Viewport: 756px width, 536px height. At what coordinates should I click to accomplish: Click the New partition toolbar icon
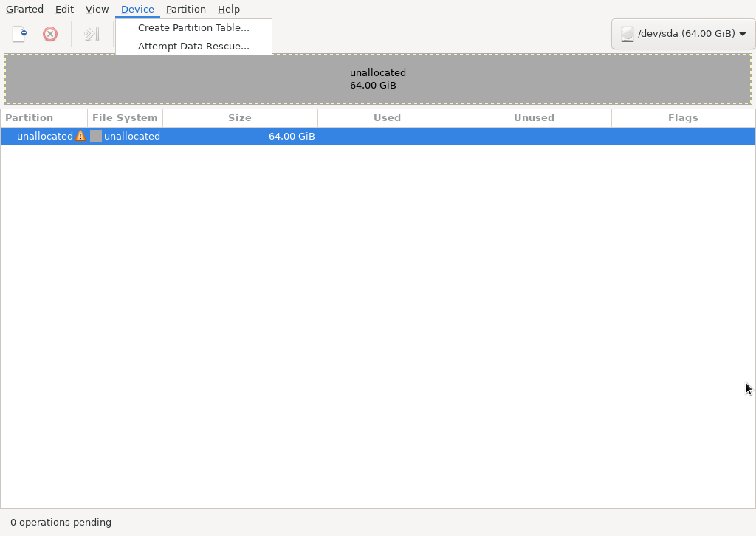coord(19,34)
